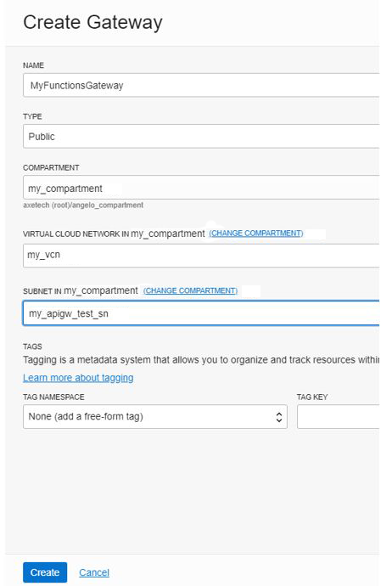Click Change Compartment link beside Subnet label
This screenshot has width=392, height=586.
coord(190,290)
